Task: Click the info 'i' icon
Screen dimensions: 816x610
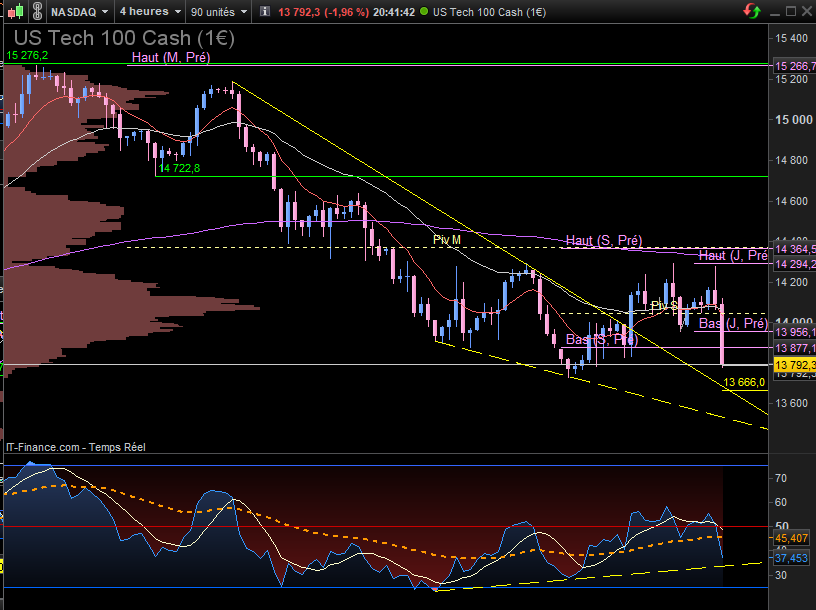Action: 264,11
